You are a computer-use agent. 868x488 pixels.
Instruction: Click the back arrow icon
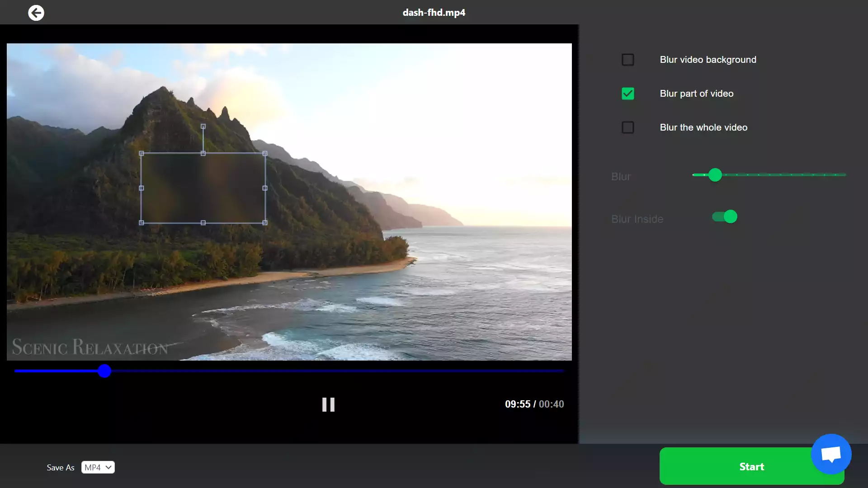tap(36, 13)
